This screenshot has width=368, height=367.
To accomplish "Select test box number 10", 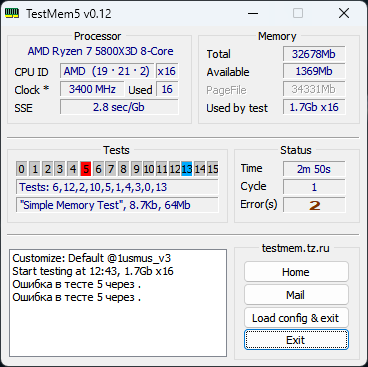I will click(x=149, y=169).
